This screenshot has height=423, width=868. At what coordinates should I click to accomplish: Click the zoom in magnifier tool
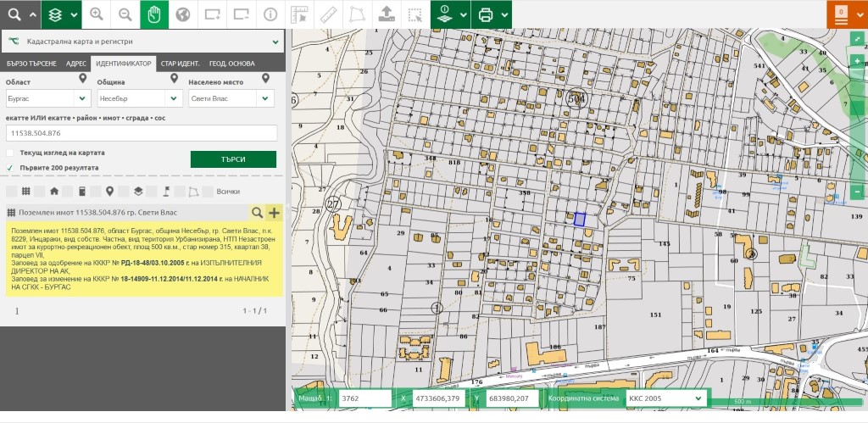coord(97,14)
